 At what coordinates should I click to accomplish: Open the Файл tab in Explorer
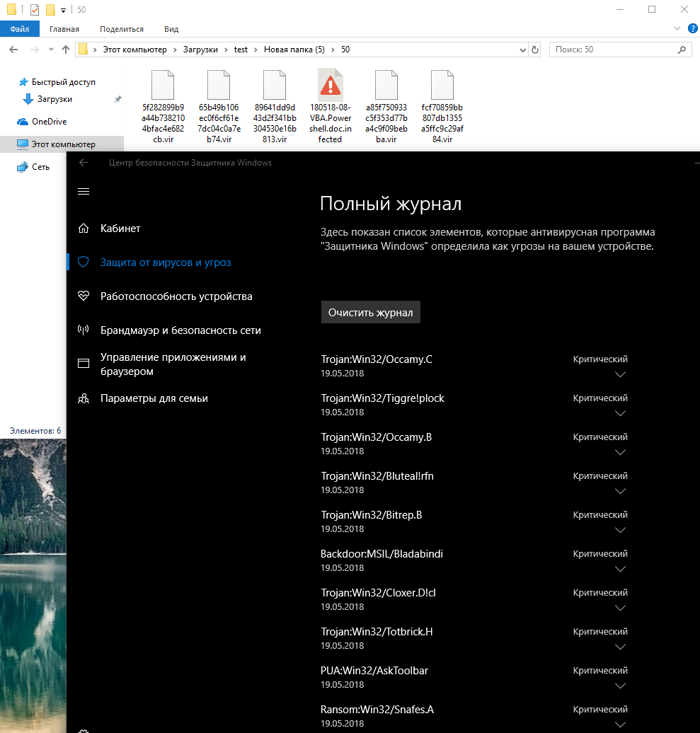coord(20,29)
